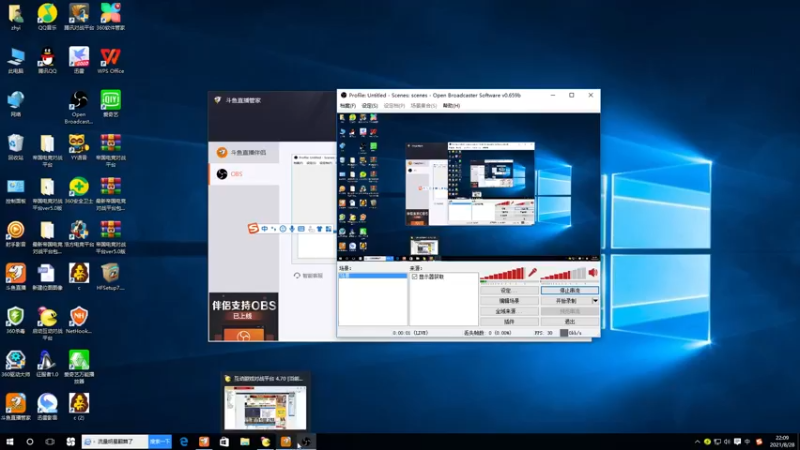Screen dimensions: 800x450
Task: Select the OBS tab in Douyu window
Action: click(244, 174)
